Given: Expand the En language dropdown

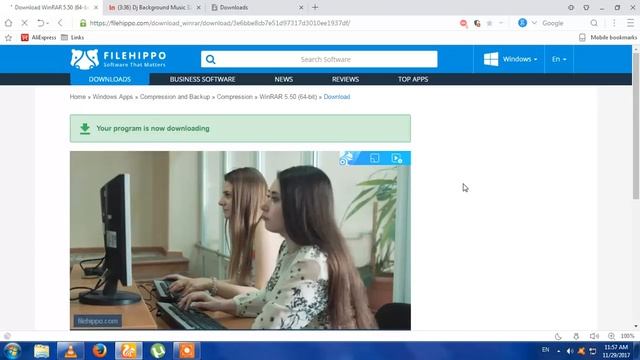Looking at the screenshot, I should (559, 59).
